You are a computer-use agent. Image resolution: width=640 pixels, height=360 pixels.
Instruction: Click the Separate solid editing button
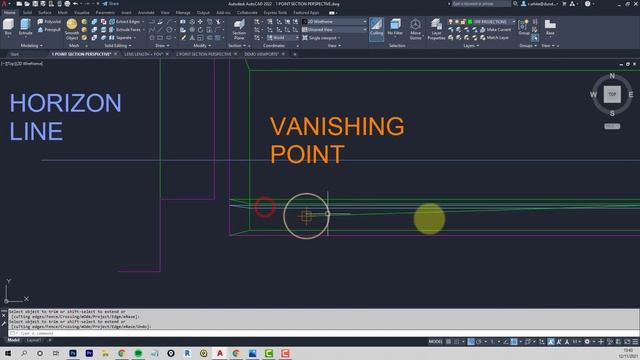point(121,38)
